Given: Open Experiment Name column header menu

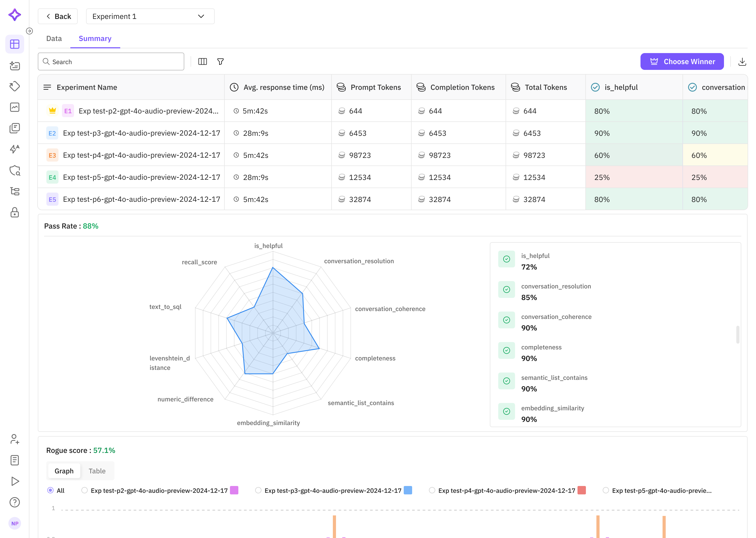Looking at the screenshot, I should (x=47, y=87).
